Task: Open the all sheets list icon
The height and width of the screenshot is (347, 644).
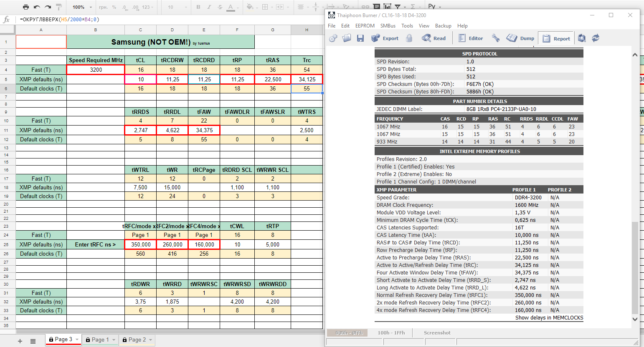Action: [33, 341]
